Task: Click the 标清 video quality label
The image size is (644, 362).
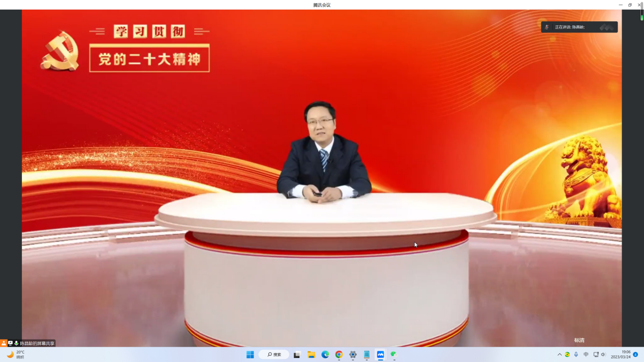Action: point(579,340)
